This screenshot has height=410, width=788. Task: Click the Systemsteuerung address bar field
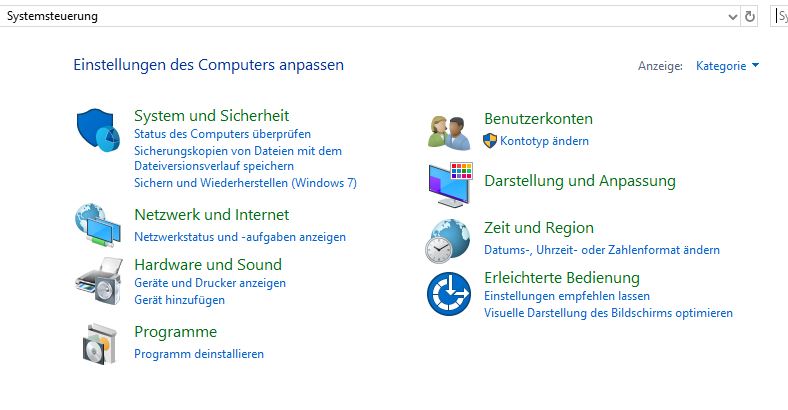click(362, 17)
